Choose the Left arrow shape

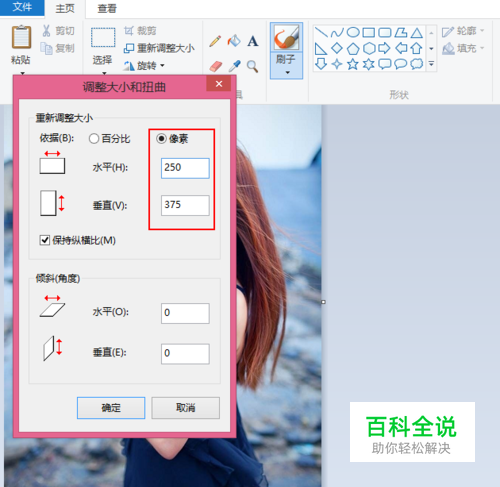click(x=401, y=48)
